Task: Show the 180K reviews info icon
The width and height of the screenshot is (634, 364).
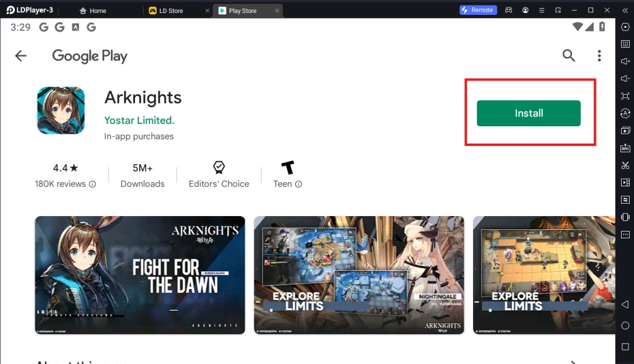Action: 93,184
